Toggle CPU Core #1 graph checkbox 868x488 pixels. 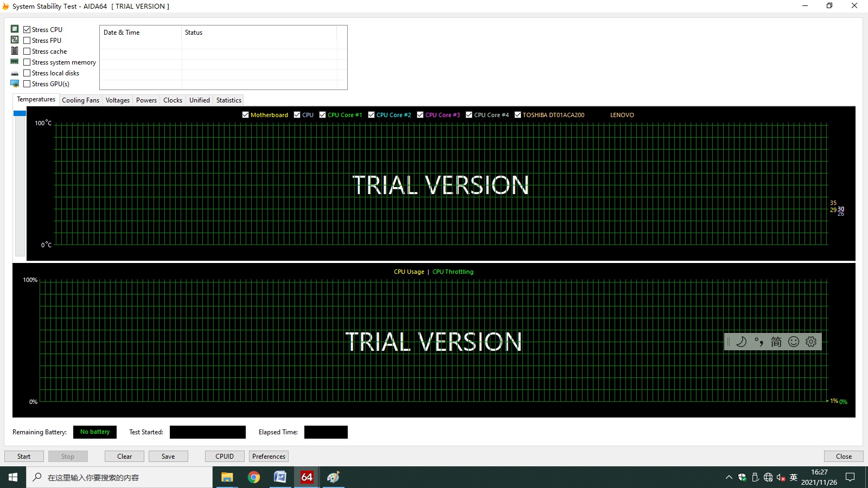pos(322,114)
